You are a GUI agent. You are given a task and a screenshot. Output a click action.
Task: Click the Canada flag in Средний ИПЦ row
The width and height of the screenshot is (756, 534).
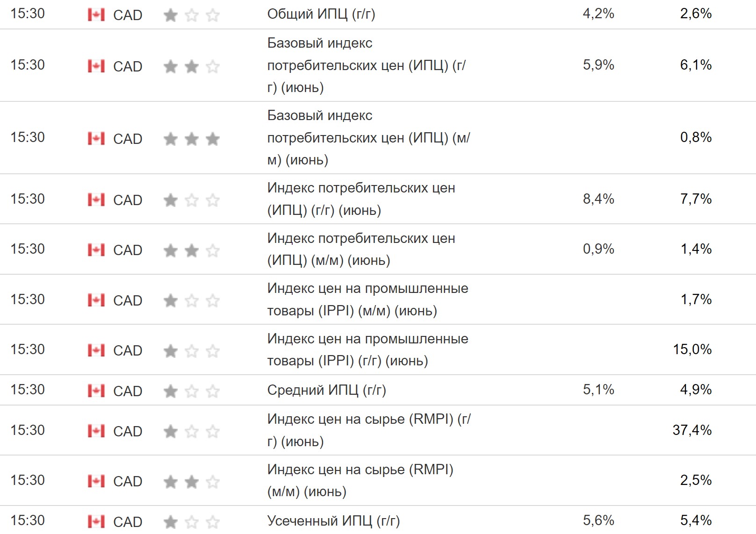pyautogui.click(x=96, y=391)
